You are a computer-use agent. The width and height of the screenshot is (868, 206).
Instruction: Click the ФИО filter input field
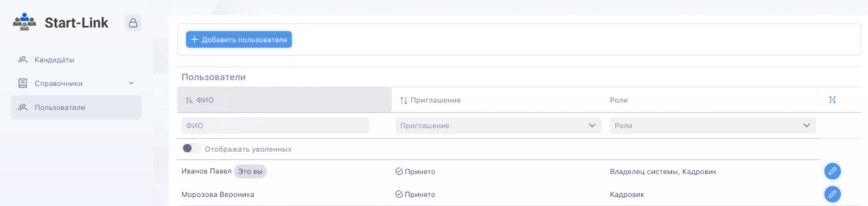[x=275, y=126]
